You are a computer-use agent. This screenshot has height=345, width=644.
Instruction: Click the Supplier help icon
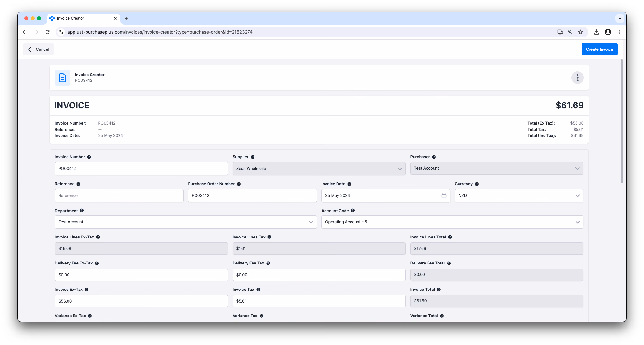click(253, 157)
